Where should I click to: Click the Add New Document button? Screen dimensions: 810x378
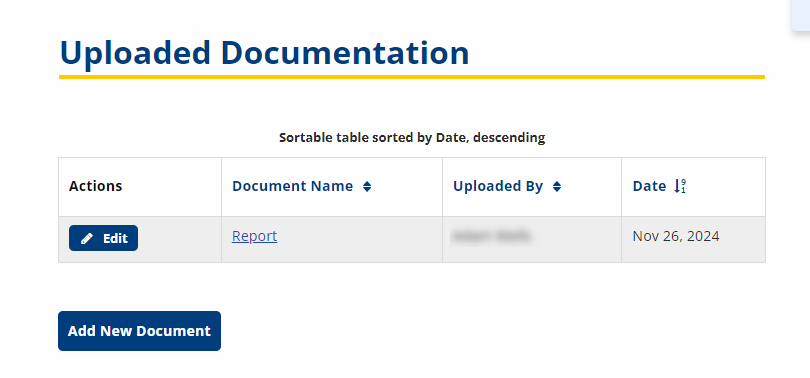139,331
